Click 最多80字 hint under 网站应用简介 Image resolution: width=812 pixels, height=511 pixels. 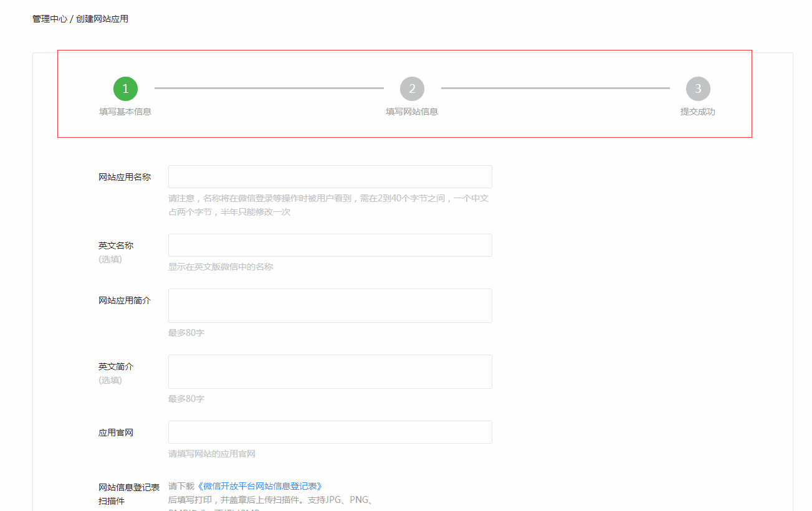[186, 333]
